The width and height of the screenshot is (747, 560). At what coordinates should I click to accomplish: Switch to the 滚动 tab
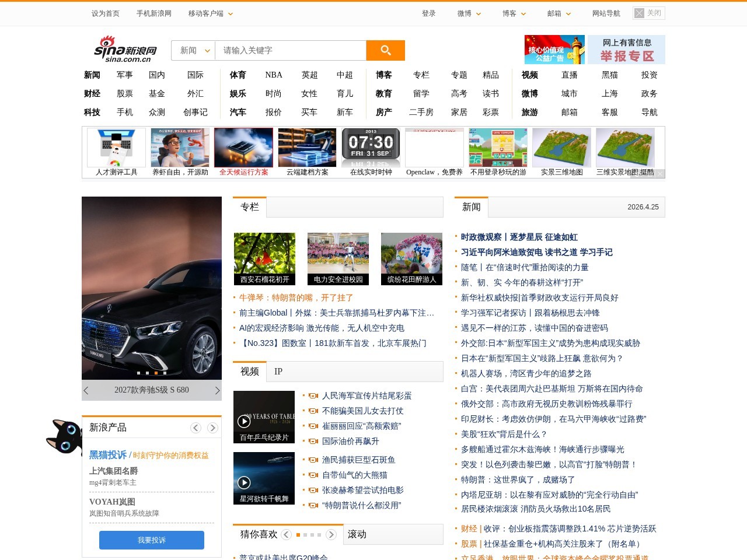tap(357, 534)
